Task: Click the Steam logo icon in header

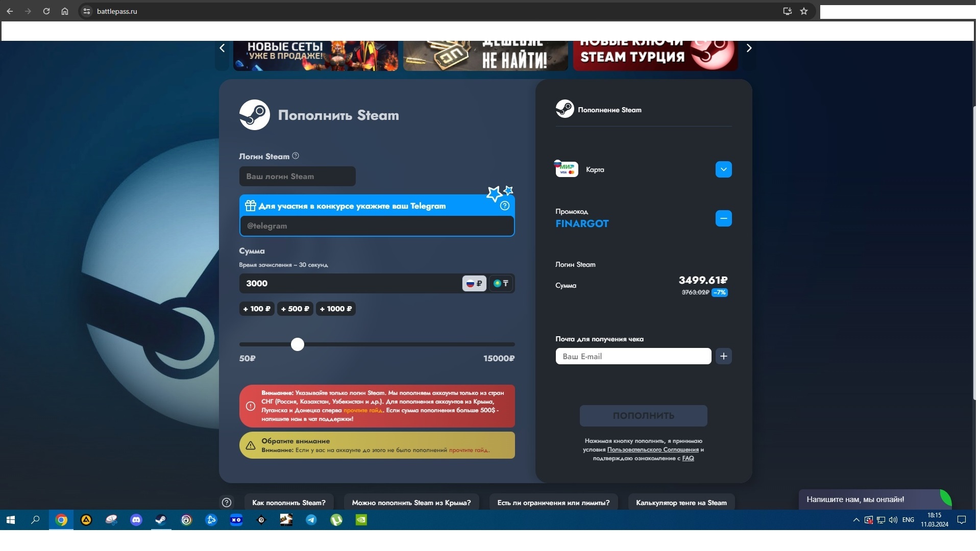Action: click(254, 114)
